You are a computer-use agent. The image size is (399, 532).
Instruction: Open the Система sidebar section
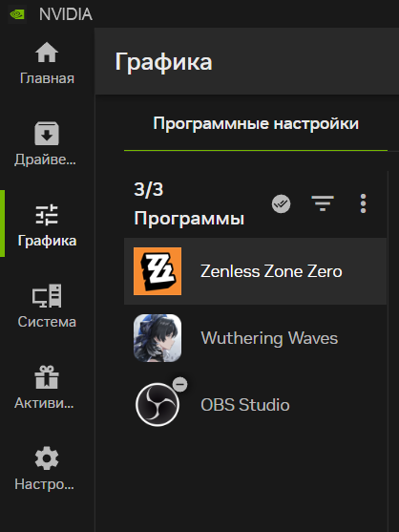pos(47,306)
